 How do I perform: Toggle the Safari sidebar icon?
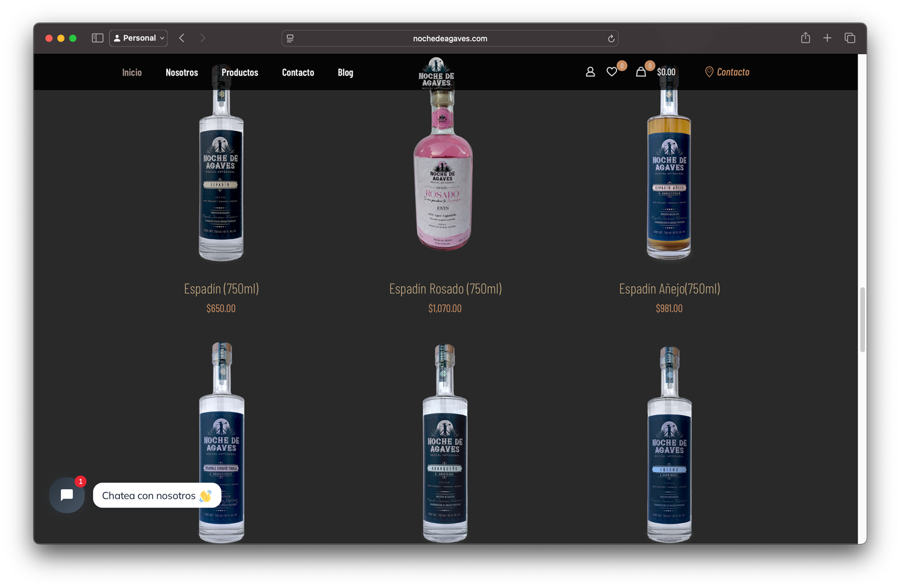click(98, 38)
